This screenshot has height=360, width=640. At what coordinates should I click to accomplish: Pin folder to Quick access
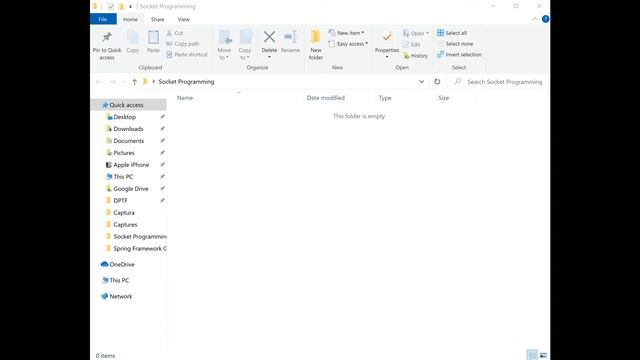[x=107, y=45]
